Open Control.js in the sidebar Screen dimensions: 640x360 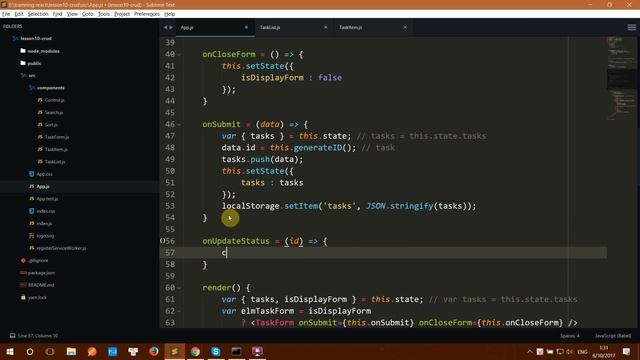(x=54, y=100)
